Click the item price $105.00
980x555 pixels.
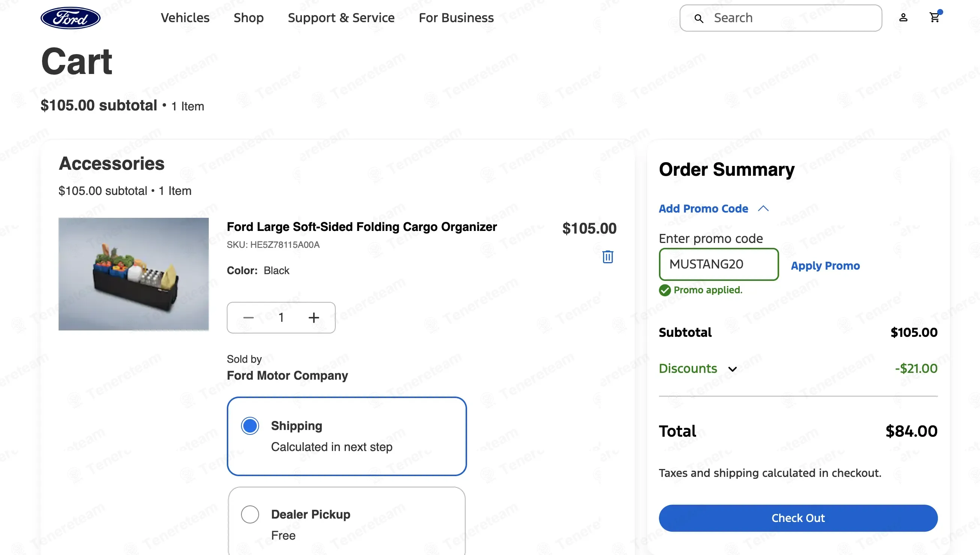589,229
